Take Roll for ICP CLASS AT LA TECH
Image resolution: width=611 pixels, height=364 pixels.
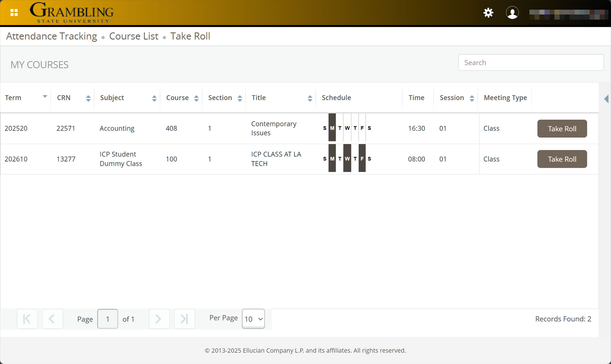[x=562, y=159]
